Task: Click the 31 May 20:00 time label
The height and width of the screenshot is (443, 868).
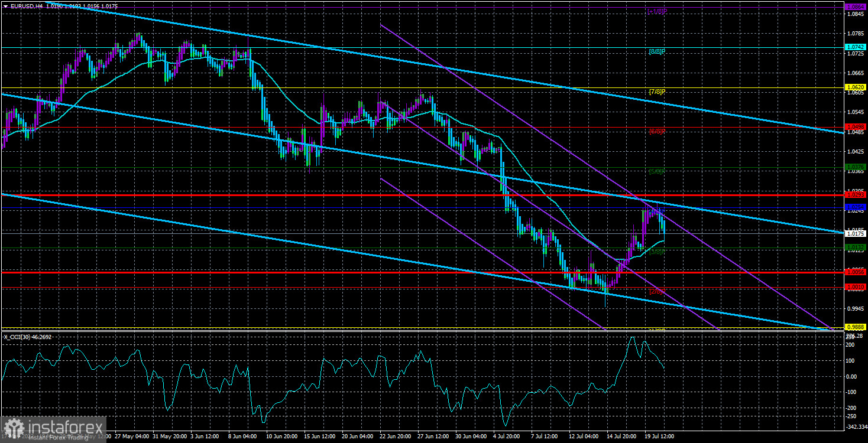Action: pos(171,437)
